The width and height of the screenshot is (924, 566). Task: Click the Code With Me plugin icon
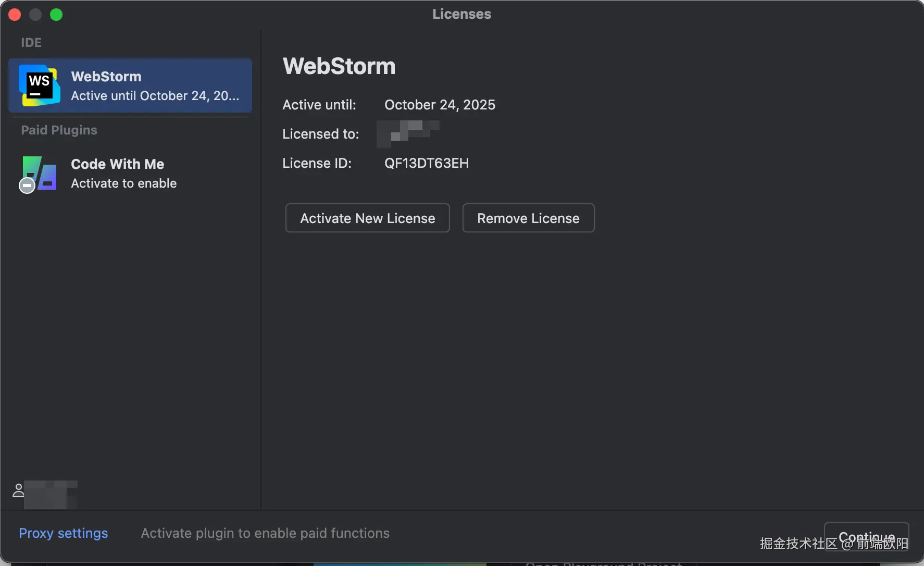(40, 173)
